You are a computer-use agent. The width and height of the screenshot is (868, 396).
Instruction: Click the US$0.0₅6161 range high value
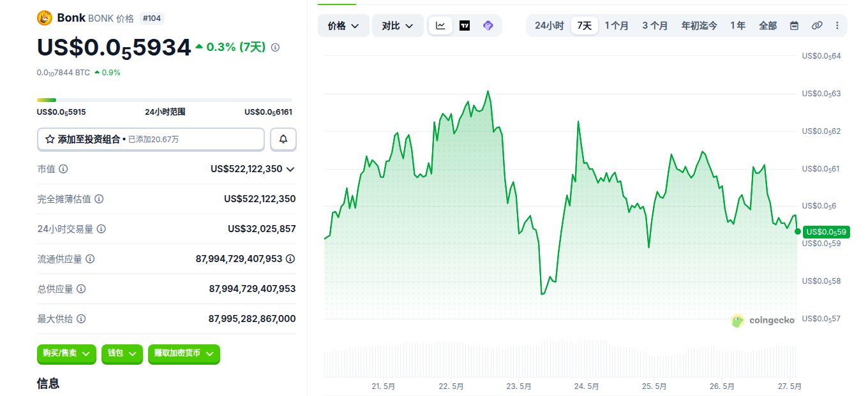coord(268,112)
